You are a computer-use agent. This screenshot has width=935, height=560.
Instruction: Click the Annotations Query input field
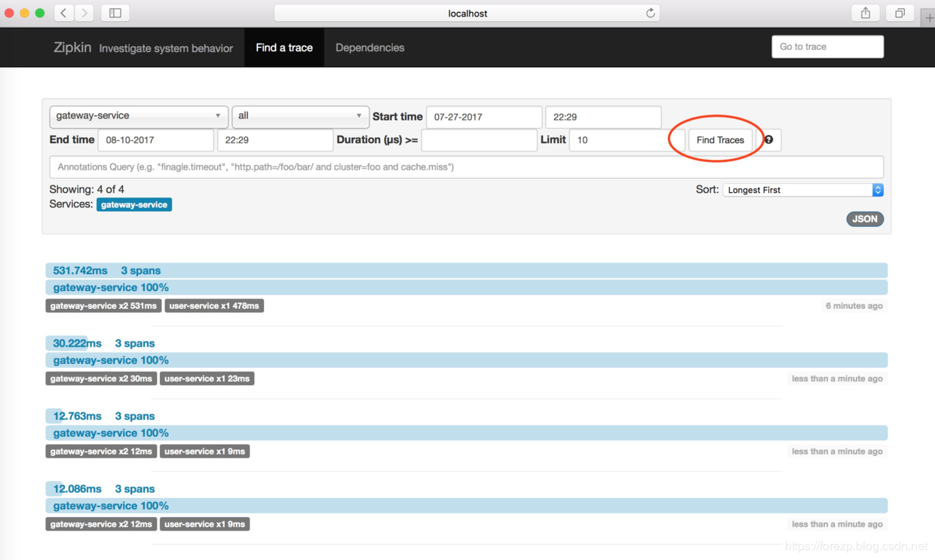pos(466,167)
